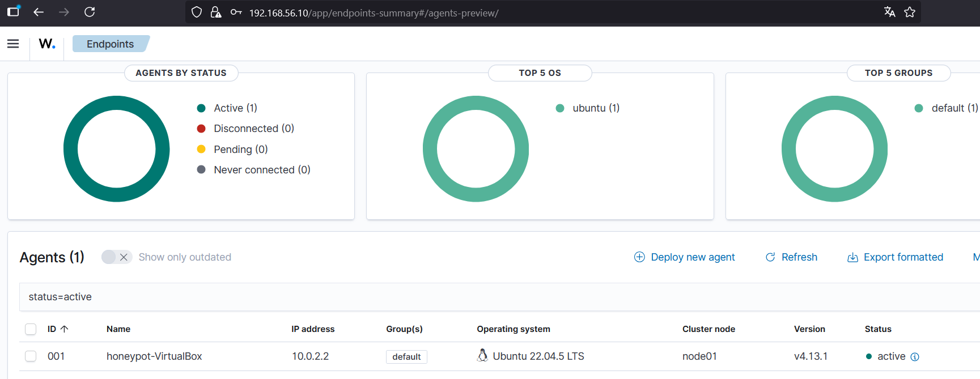This screenshot has width=980, height=379.
Task: Open the hamburger navigation menu
Action: pyautogui.click(x=13, y=44)
